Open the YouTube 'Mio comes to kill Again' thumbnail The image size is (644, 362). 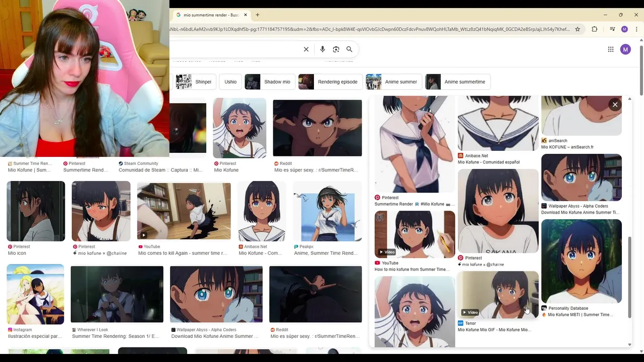[184, 211]
